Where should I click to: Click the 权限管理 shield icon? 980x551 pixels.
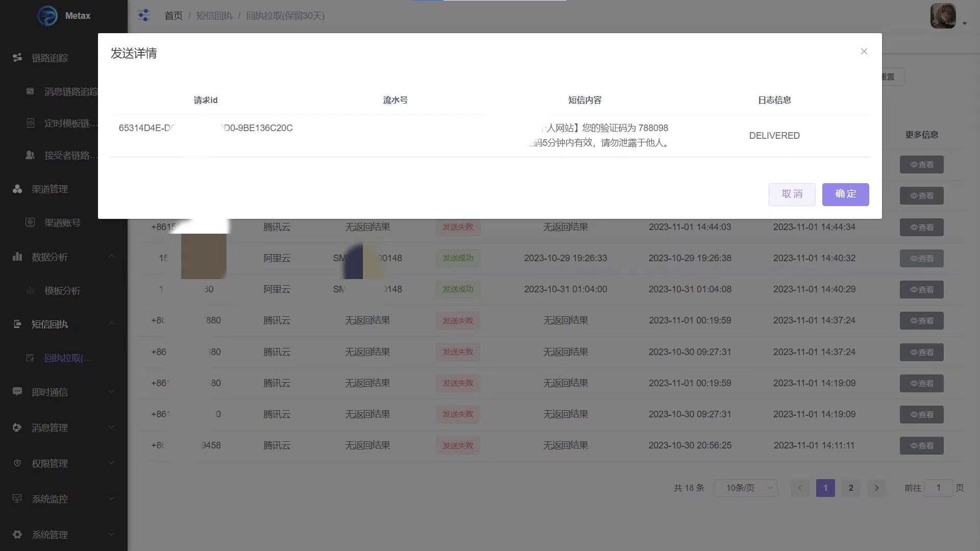click(x=17, y=463)
